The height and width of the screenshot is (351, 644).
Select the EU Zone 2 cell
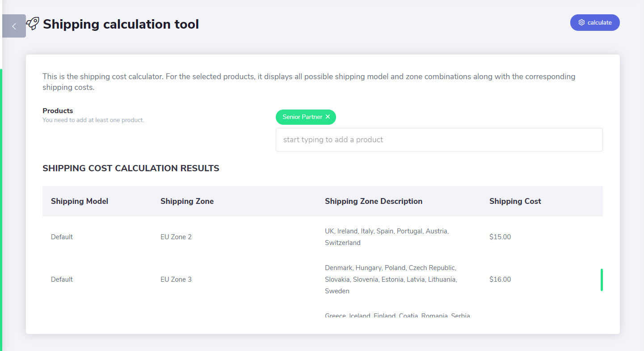click(x=176, y=237)
